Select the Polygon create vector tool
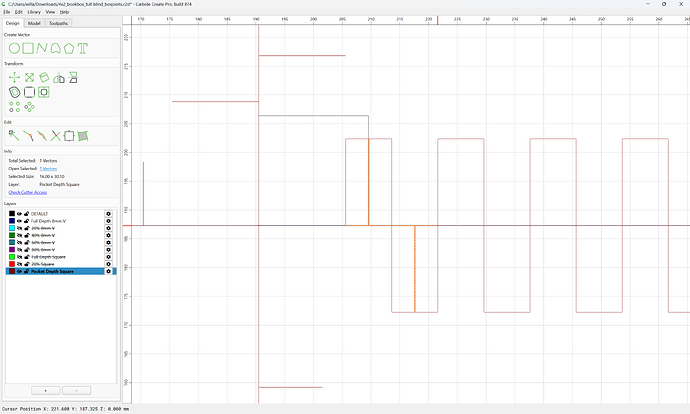This screenshot has height=414, width=690. click(x=69, y=48)
